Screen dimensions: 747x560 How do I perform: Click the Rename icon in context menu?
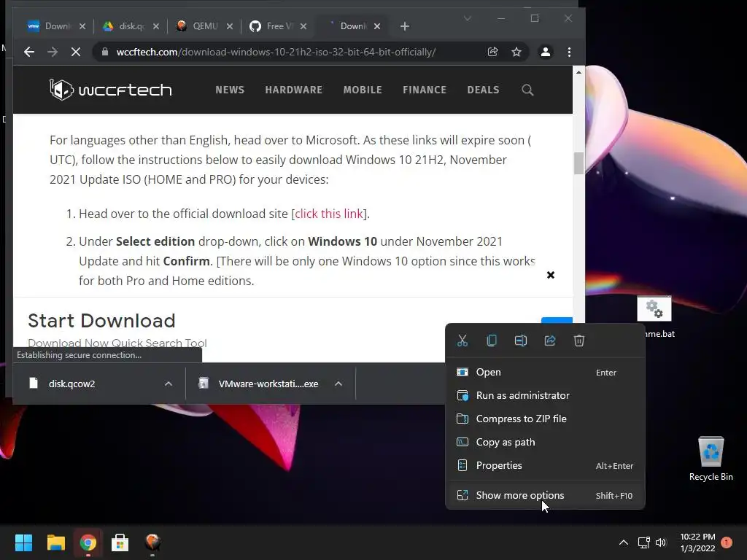[521, 341]
